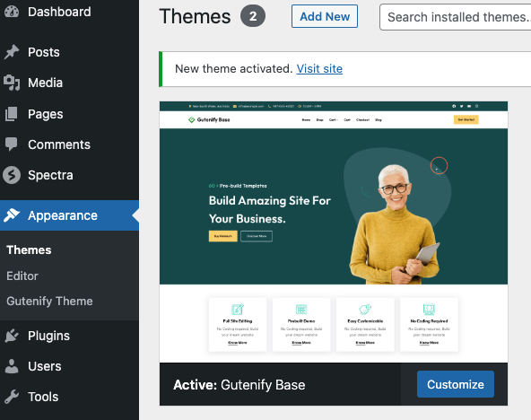Click the Tools wrench icon
The image size is (531, 420).
coord(12,397)
